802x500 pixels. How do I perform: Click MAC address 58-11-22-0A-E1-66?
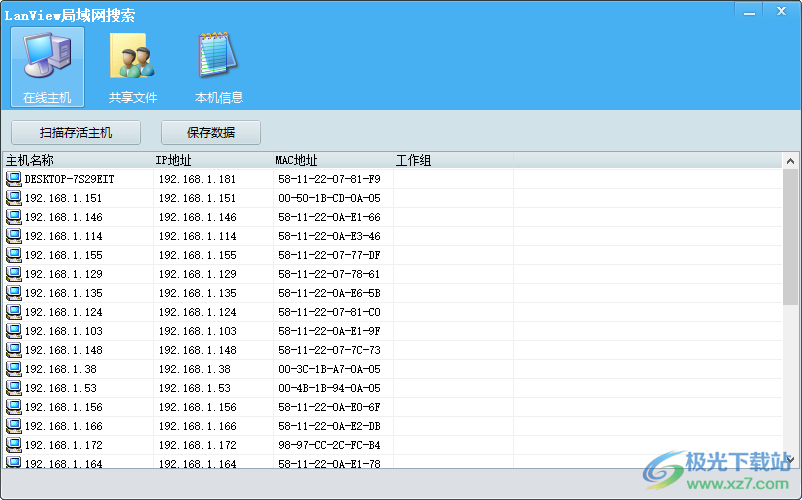point(329,217)
